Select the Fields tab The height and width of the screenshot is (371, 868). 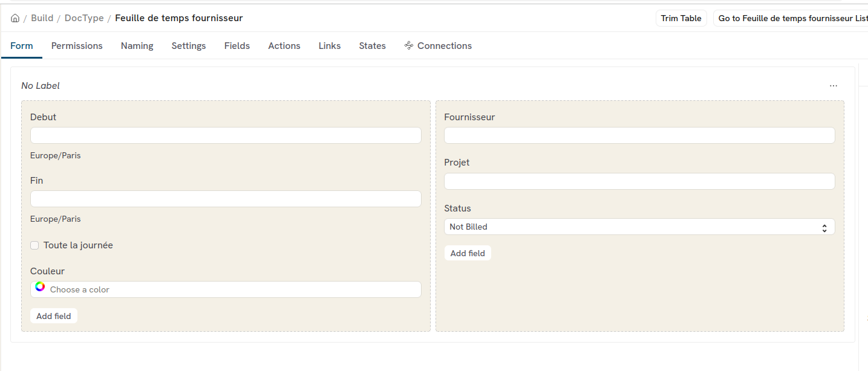(237, 46)
